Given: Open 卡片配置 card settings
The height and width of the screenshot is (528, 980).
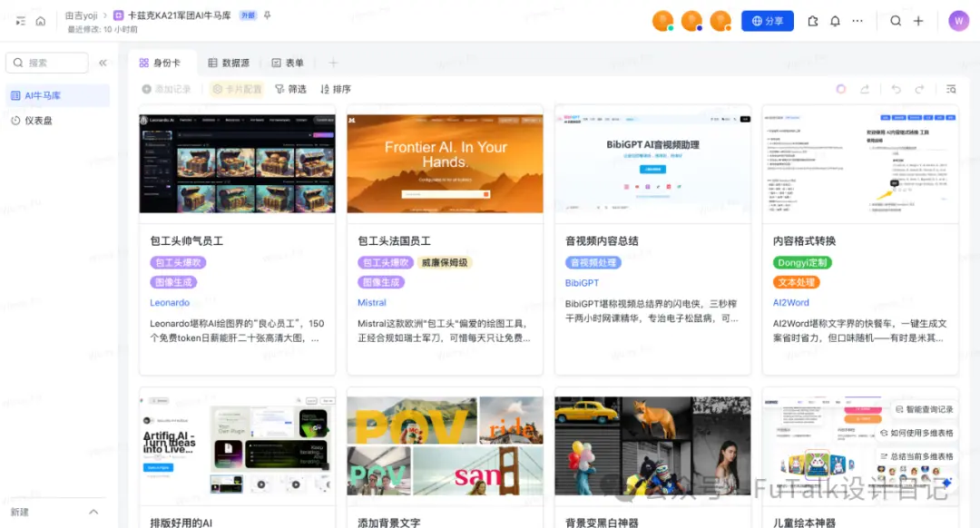Looking at the screenshot, I should pos(237,89).
